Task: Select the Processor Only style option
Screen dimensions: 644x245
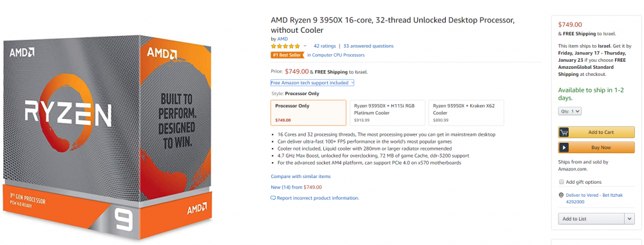Action: click(x=308, y=113)
